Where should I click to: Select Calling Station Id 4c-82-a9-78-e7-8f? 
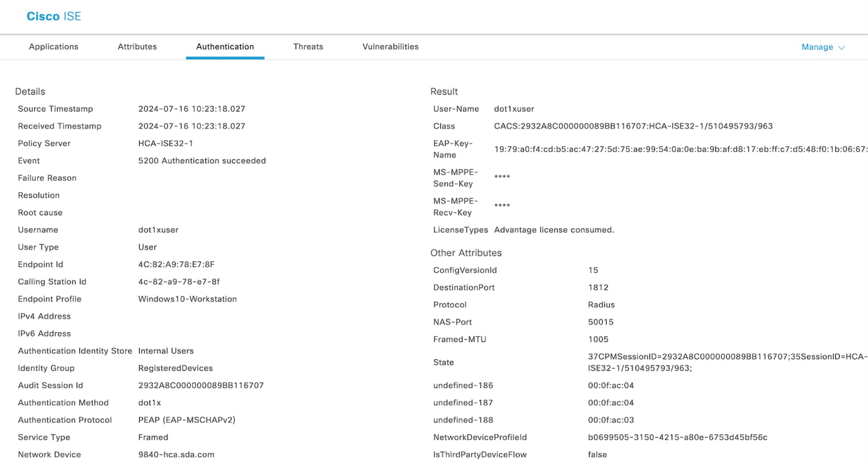pyautogui.click(x=179, y=282)
